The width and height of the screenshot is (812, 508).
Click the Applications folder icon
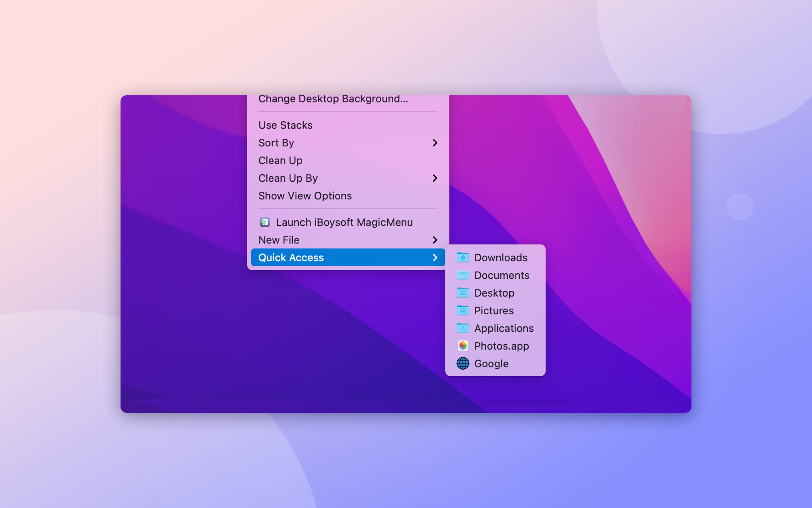pyautogui.click(x=463, y=328)
